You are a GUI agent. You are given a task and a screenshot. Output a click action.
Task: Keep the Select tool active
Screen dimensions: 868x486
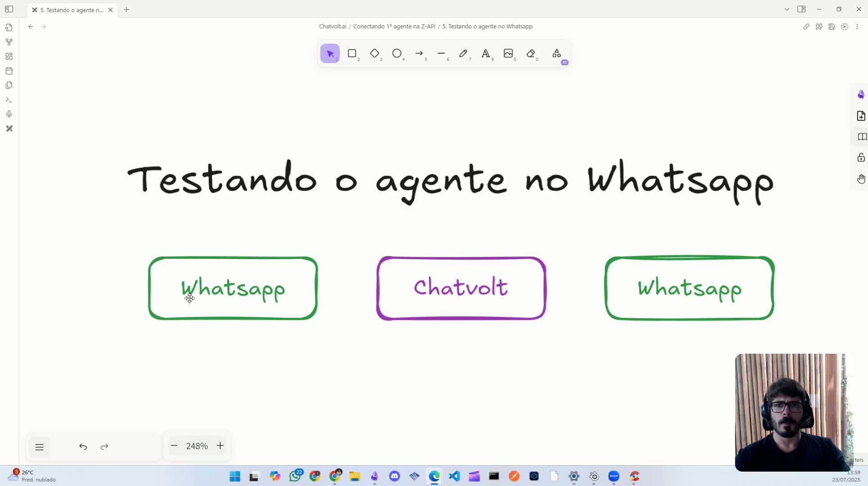[x=330, y=53]
